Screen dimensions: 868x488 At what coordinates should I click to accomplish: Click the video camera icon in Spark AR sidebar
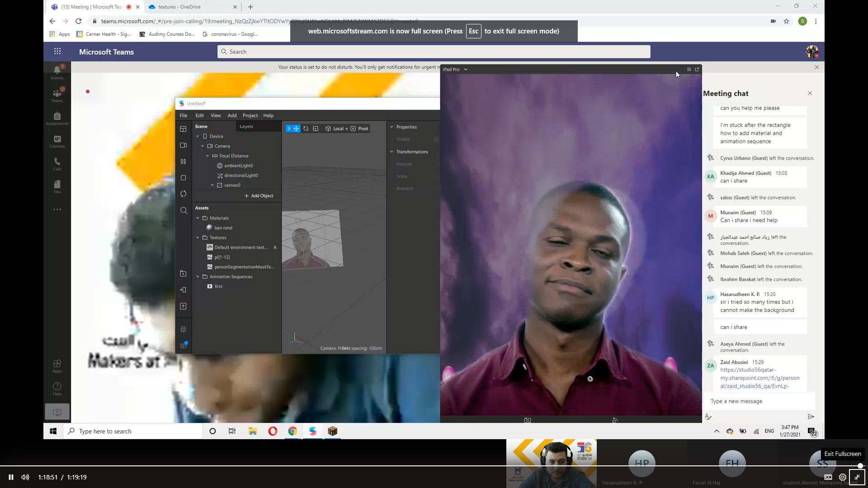coord(183,145)
